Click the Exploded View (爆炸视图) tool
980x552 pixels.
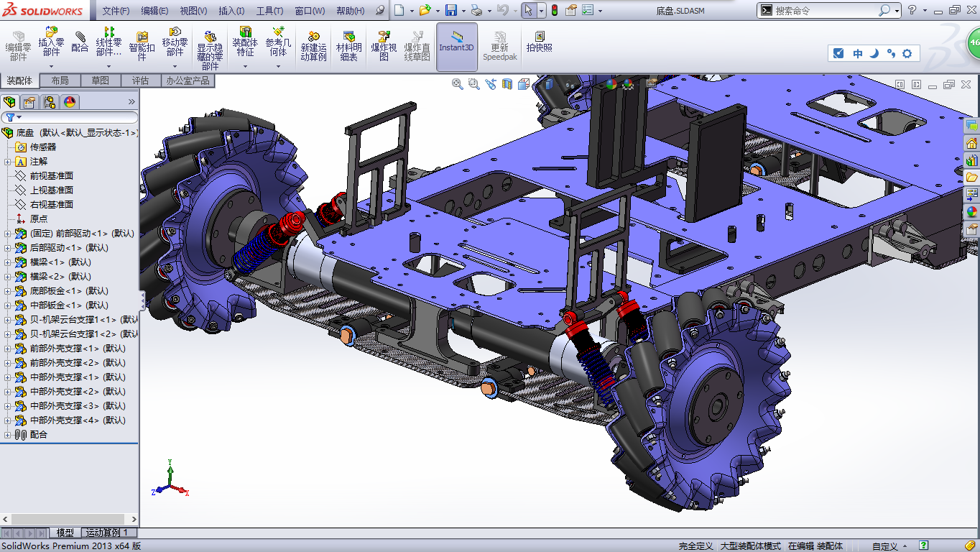point(384,46)
